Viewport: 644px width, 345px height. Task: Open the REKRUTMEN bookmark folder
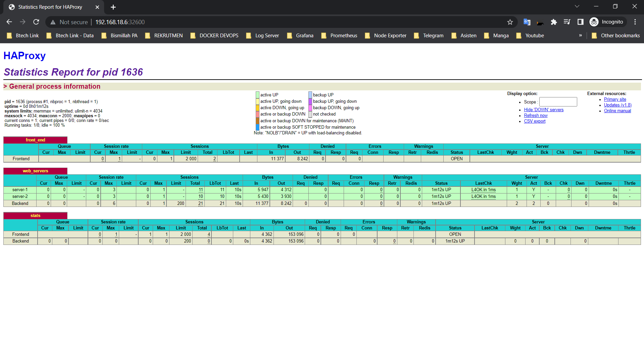[x=164, y=36]
